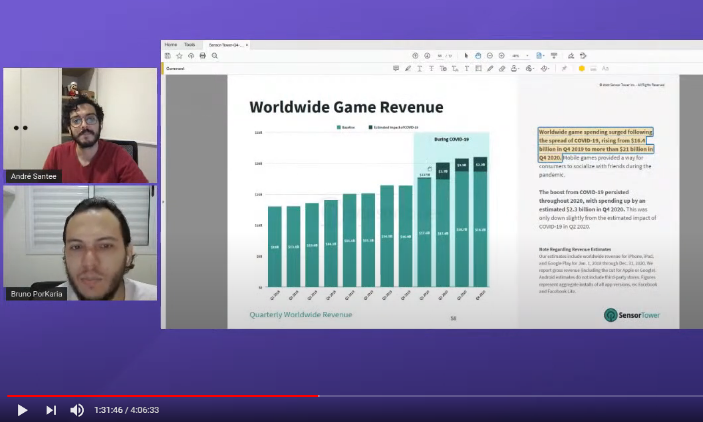Screen dimensions: 703x422
Task: Click the Zoom out minus icon
Action: coord(490,56)
